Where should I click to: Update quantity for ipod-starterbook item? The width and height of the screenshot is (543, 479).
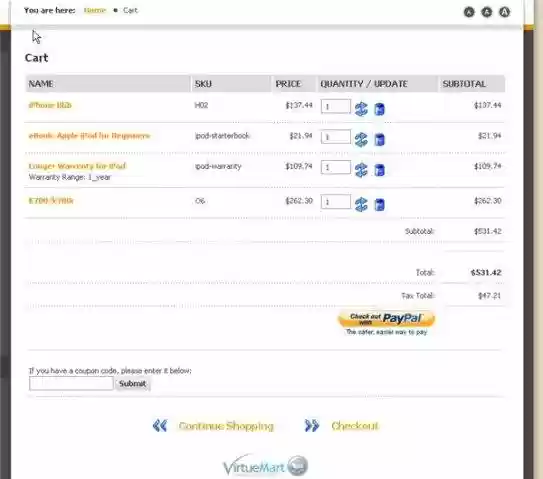(x=361, y=139)
